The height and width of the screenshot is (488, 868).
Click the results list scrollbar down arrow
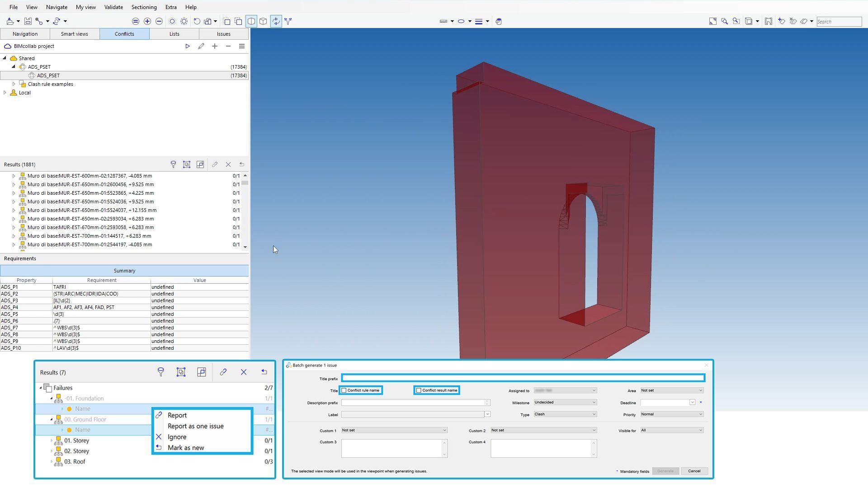tap(245, 247)
